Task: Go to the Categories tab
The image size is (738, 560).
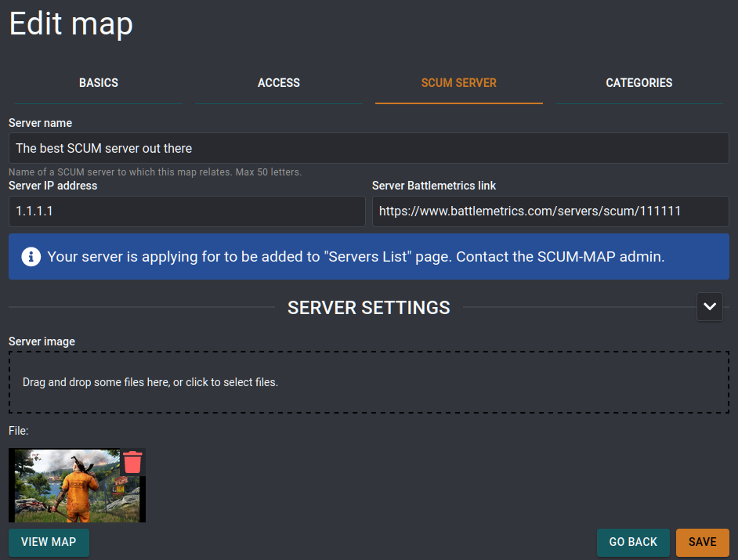Action: pos(639,83)
